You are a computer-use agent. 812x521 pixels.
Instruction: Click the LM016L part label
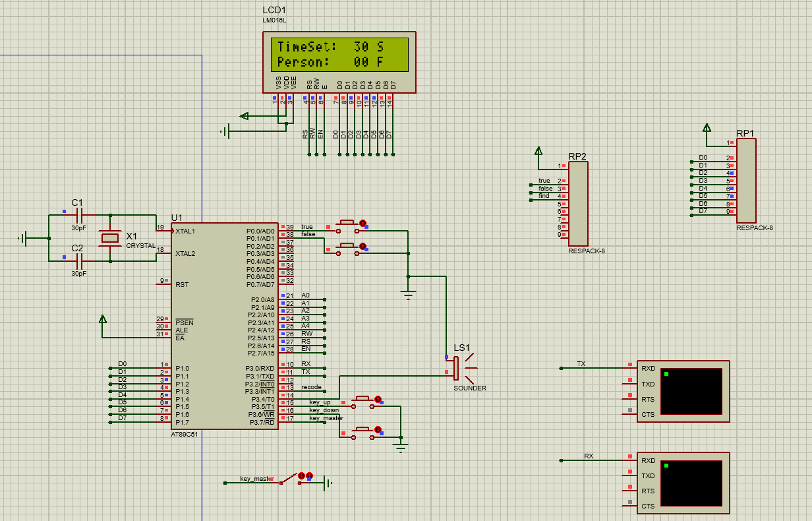274,20
